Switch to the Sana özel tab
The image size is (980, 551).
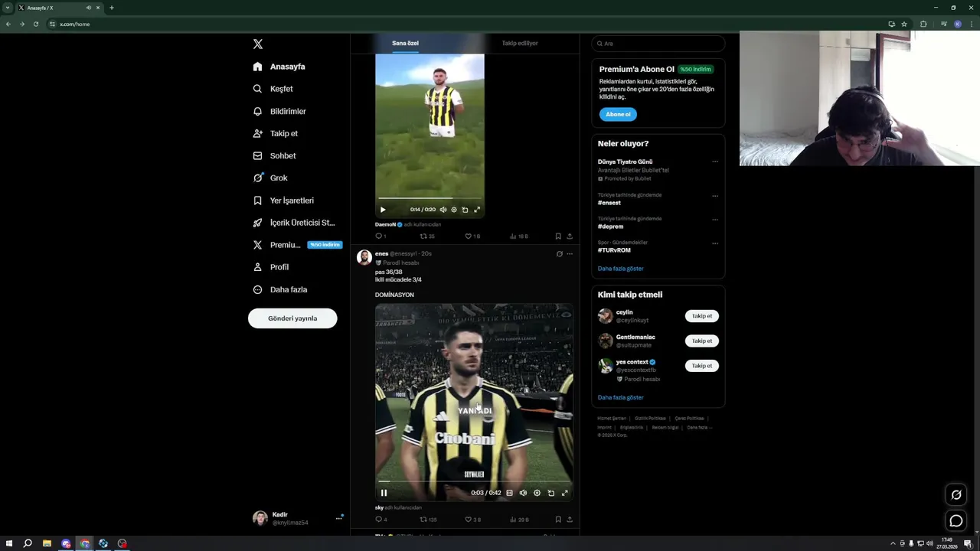405,43
